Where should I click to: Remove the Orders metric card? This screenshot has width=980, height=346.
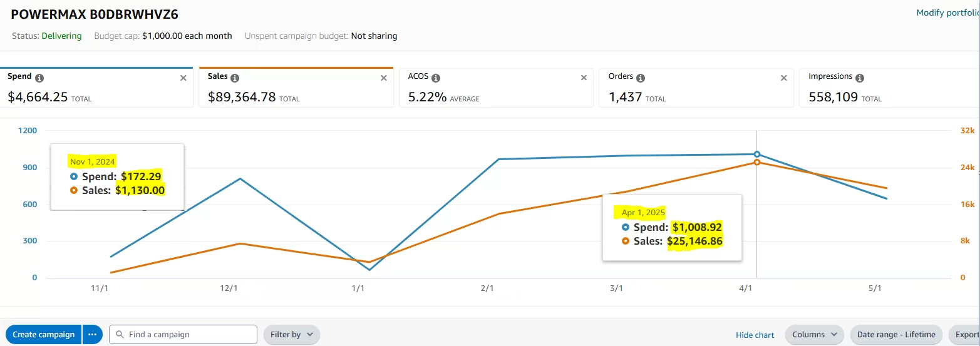coord(783,78)
